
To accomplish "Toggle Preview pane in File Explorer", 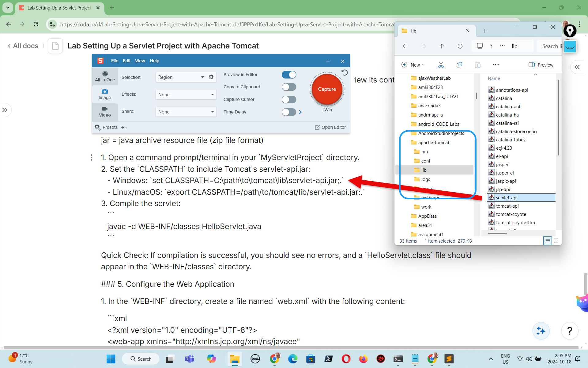I will tap(541, 65).
